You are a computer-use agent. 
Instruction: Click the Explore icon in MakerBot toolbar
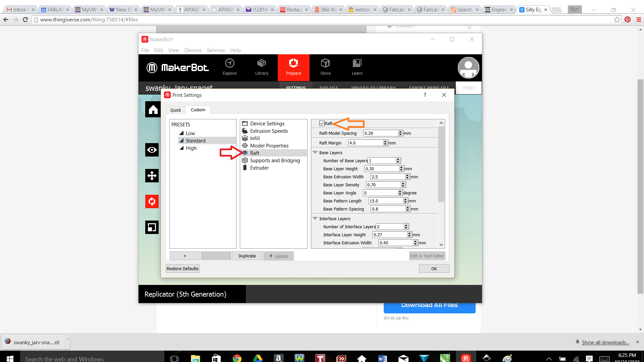pyautogui.click(x=229, y=66)
